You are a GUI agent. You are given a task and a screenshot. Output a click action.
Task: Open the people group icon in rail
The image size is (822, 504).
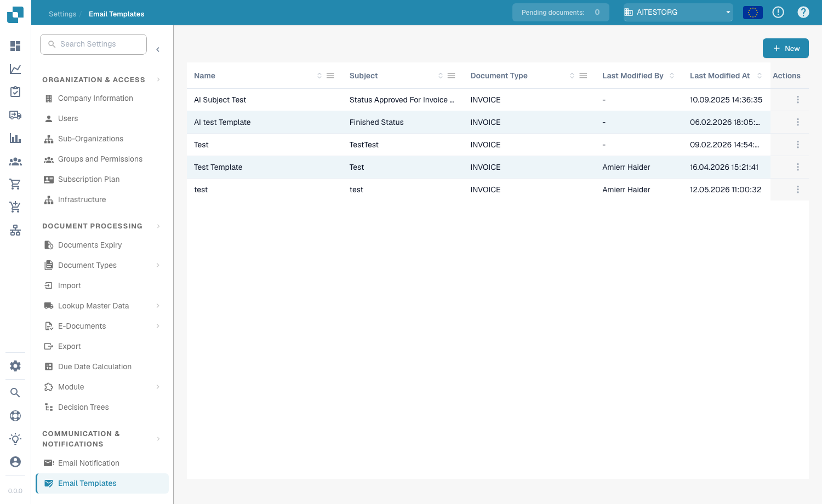point(15,161)
